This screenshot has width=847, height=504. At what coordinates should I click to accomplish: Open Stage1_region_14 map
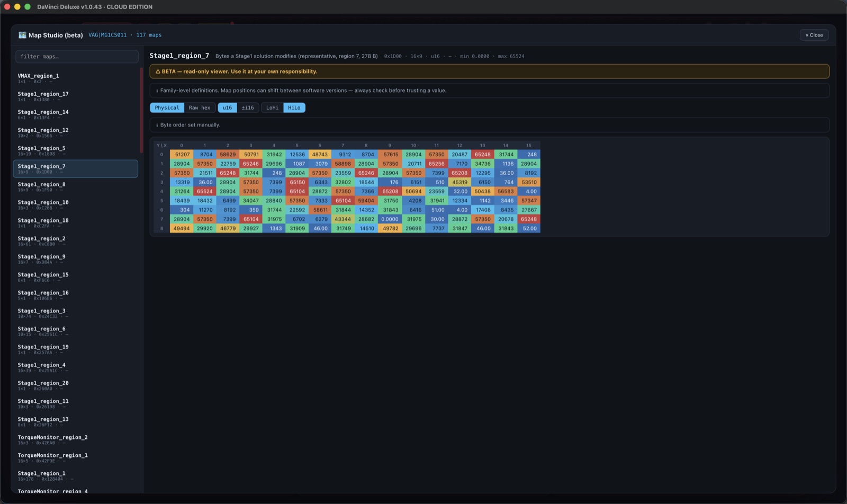coord(75,114)
